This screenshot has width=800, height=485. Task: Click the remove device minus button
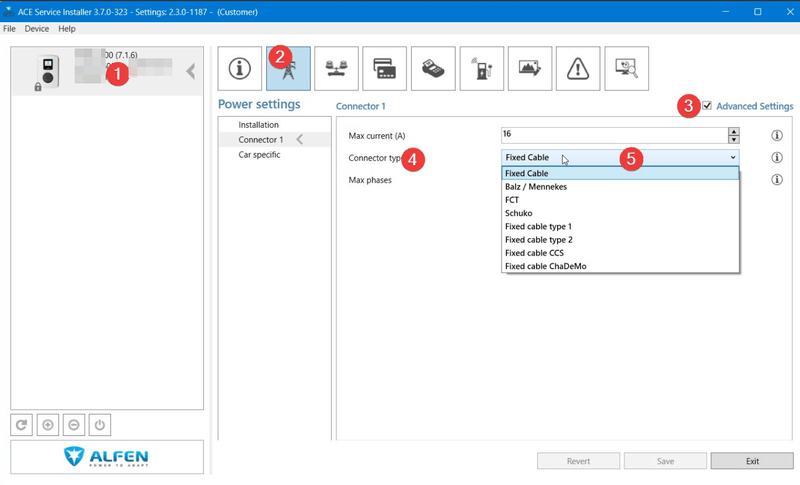pyautogui.click(x=73, y=425)
